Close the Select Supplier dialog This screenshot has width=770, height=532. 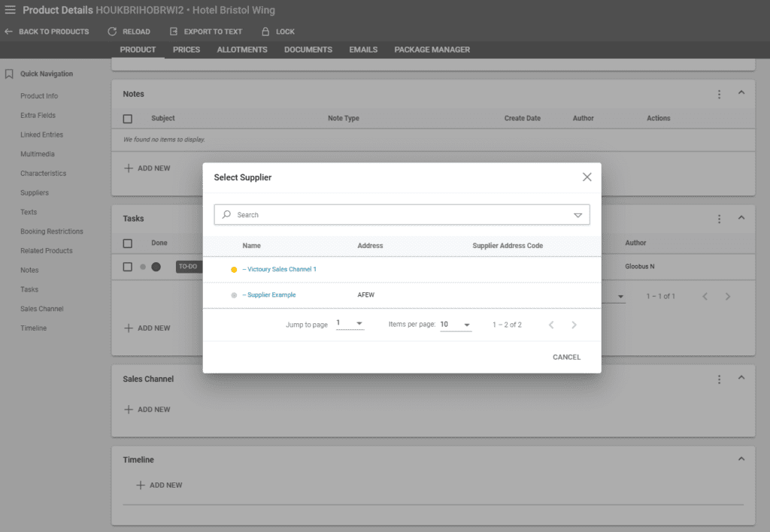(587, 177)
